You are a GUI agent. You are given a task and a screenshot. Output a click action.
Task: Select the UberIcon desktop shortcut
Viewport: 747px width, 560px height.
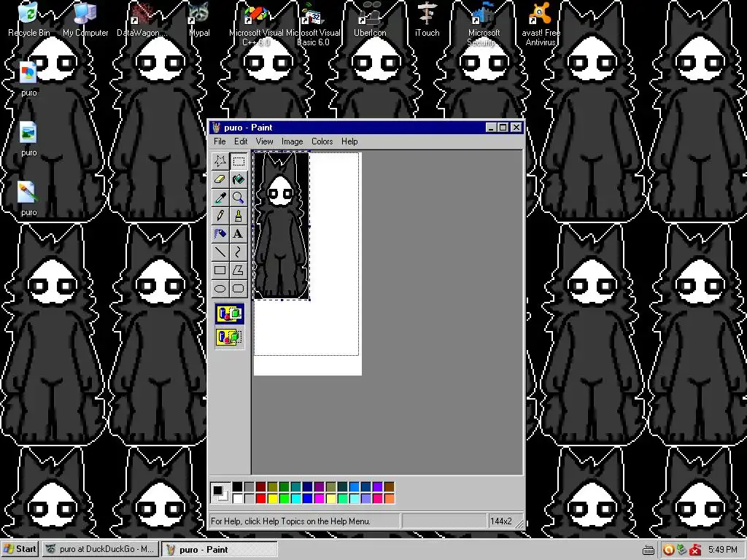[x=370, y=20]
